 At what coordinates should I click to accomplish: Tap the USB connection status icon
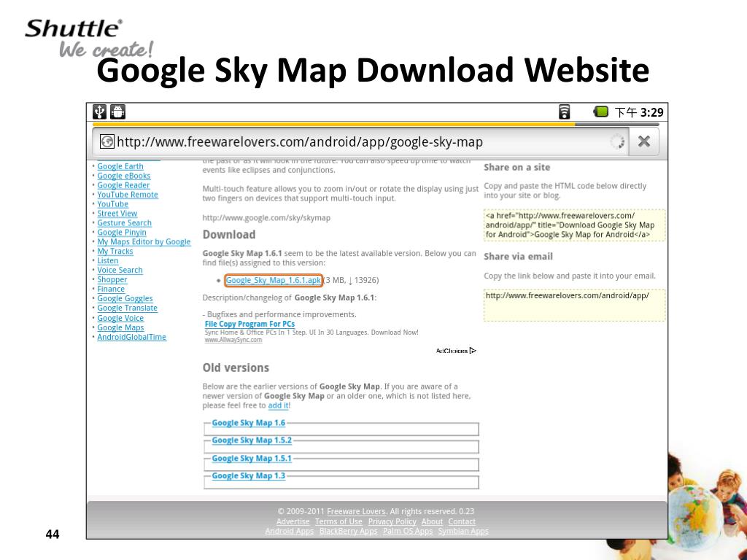tap(99, 112)
